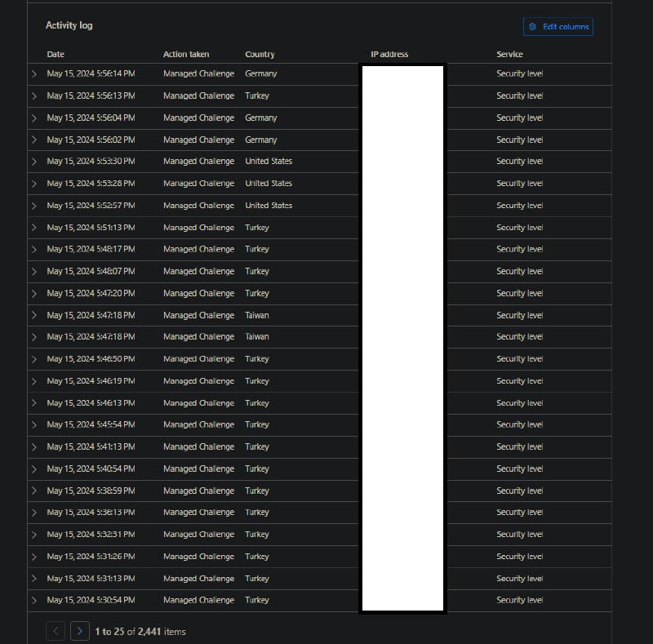653x644 pixels.
Task: Click the IP address column header
Action: pos(389,54)
